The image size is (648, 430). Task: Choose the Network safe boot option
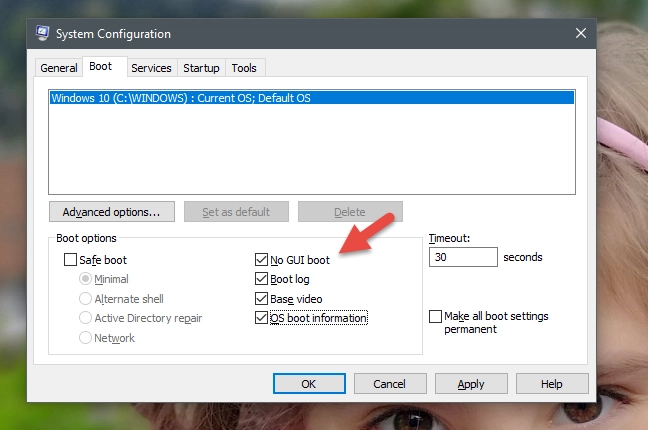[85, 337]
